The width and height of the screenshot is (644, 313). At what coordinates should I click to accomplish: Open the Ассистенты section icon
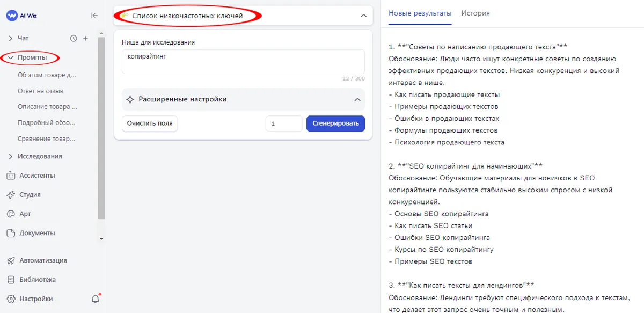(10, 175)
